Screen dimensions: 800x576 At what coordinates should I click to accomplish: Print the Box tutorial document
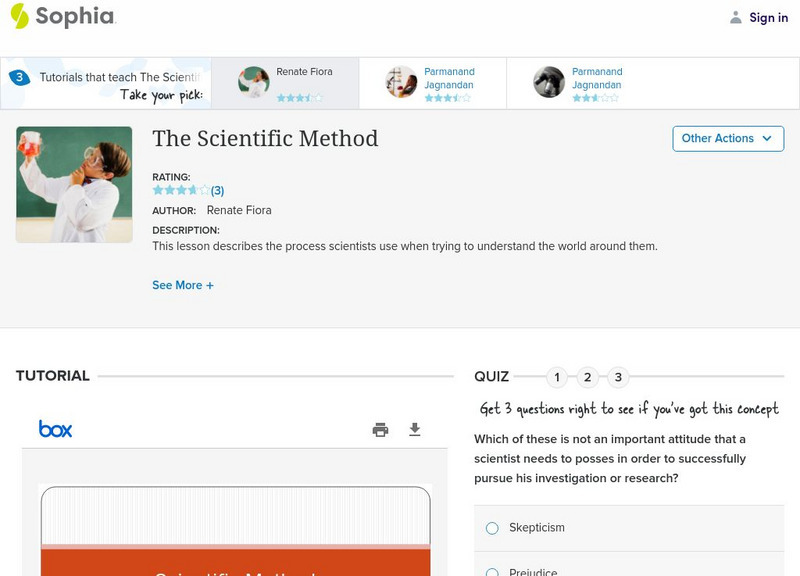click(380, 430)
